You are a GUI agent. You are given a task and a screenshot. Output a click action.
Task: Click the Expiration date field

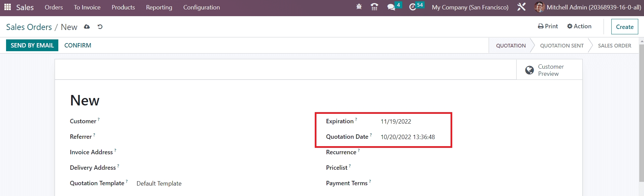tap(396, 122)
